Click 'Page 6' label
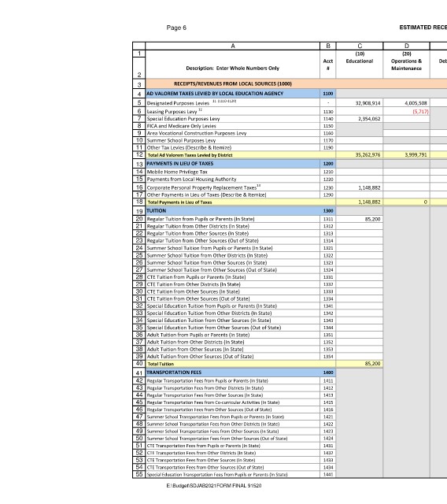This screenshot has height=504, width=447. pos(176,28)
